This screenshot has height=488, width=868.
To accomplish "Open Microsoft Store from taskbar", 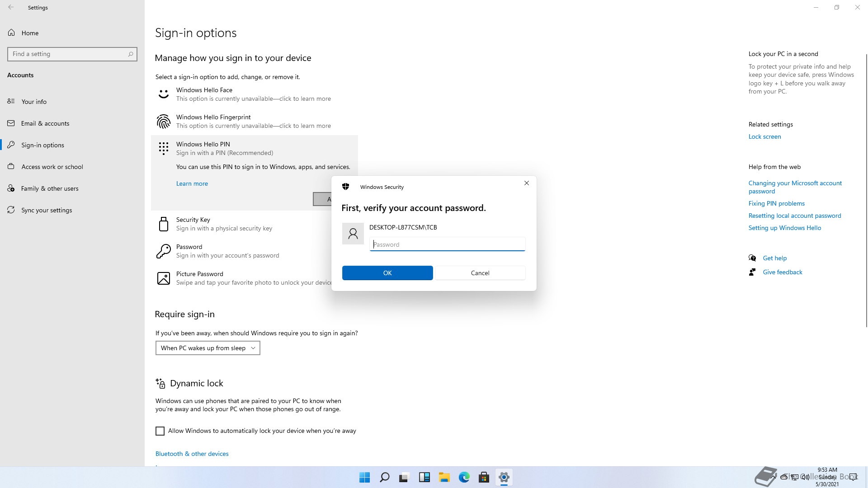I will tap(484, 477).
